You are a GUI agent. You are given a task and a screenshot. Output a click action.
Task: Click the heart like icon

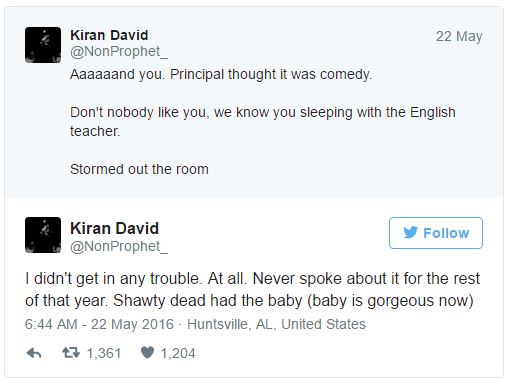[147, 353]
